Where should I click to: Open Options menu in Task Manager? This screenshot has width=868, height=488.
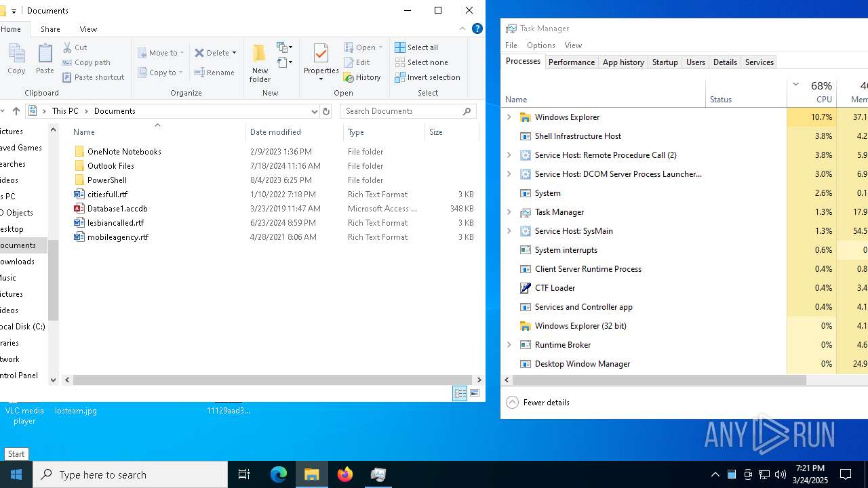[x=541, y=45]
